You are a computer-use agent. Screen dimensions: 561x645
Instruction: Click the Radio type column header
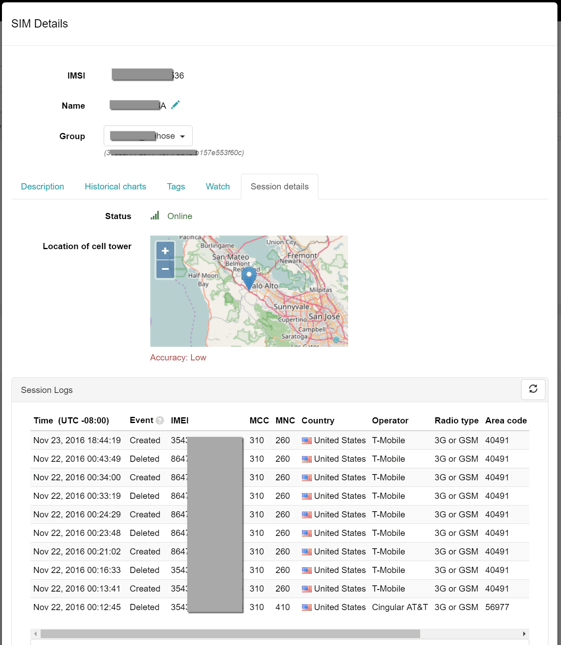pos(457,420)
